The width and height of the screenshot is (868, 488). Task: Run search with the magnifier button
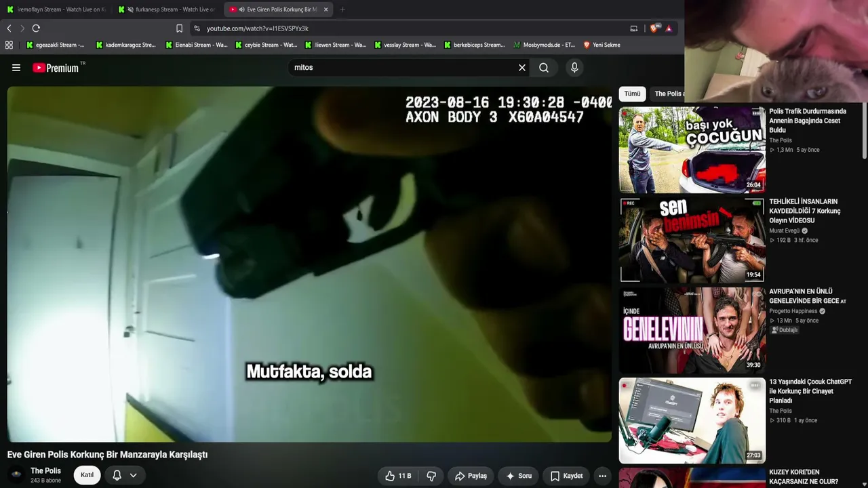[544, 68]
